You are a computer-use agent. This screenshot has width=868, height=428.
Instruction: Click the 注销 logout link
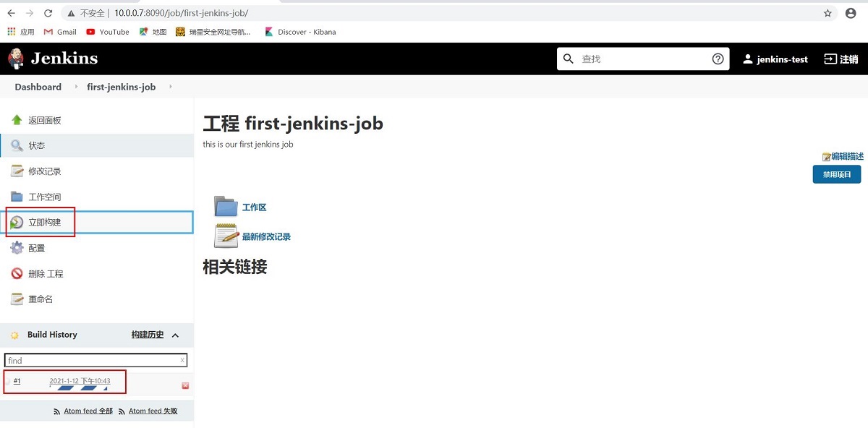point(849,59)
